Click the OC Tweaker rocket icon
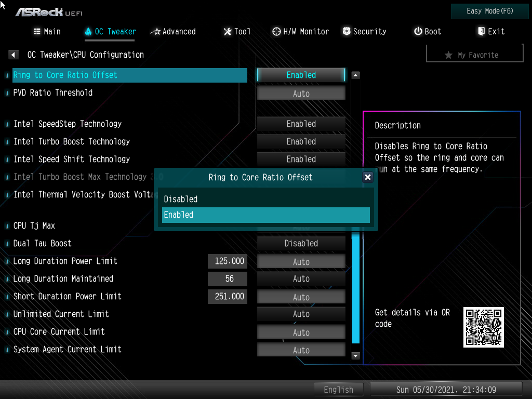 pos(88,32)
